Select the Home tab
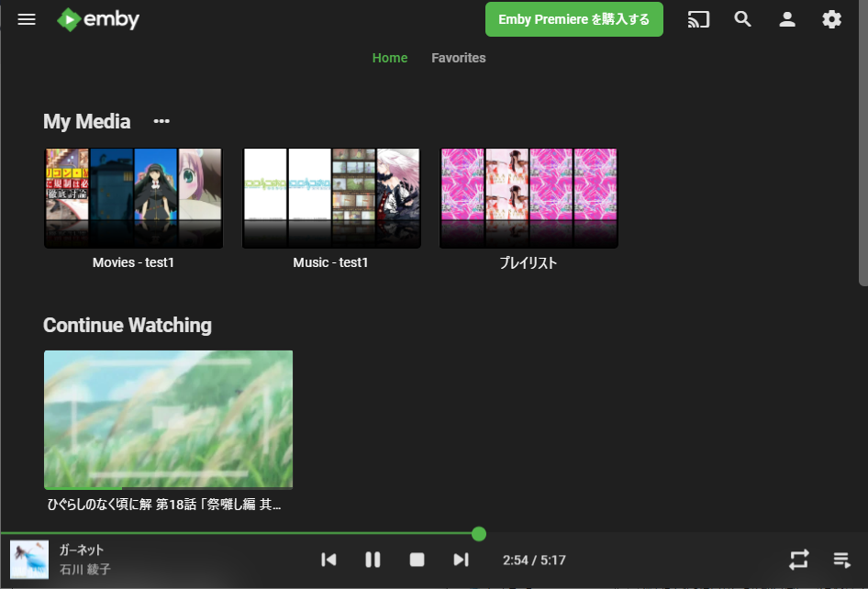 [x=390, y=58]
